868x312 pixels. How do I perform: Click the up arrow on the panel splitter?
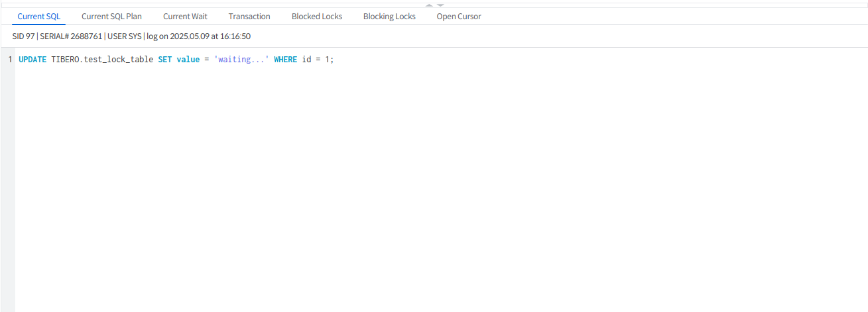tap(429, 5)
